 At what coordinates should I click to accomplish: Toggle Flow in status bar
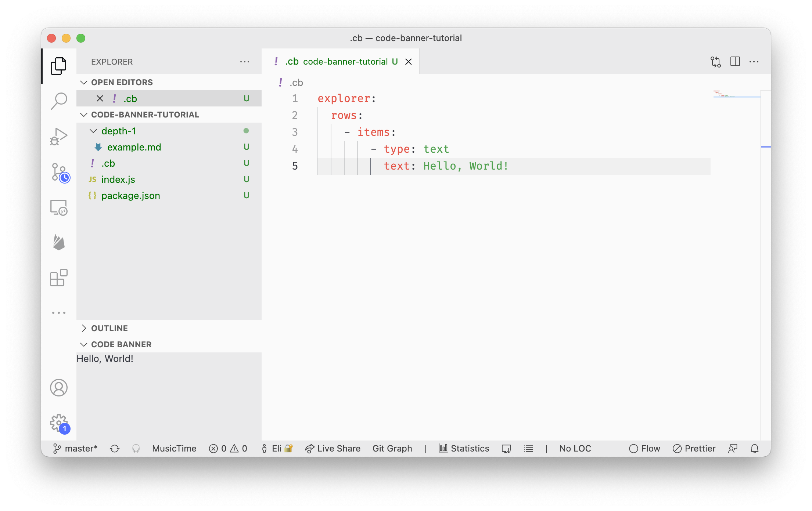644,449
